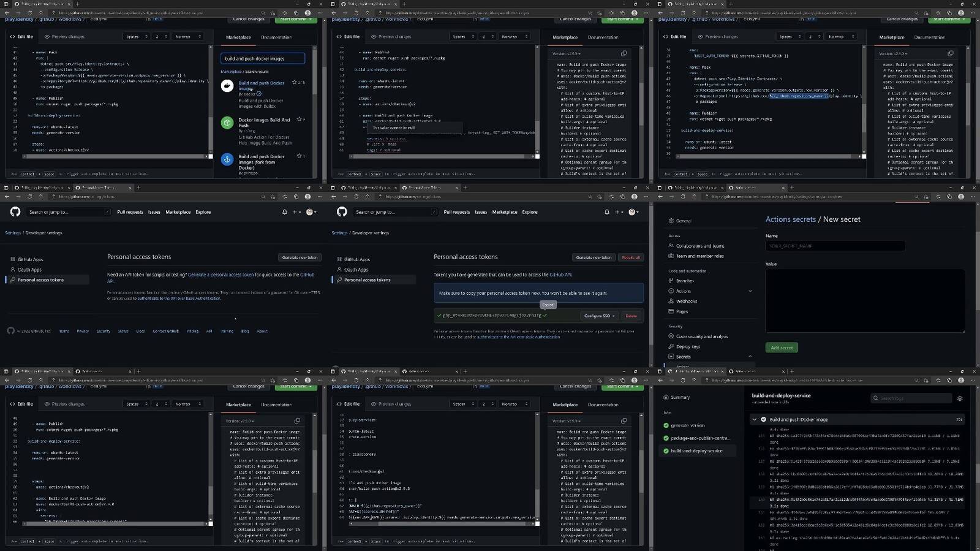
Task: Open the Configure SSO dropdown
Action: click(x=599, y=316)
